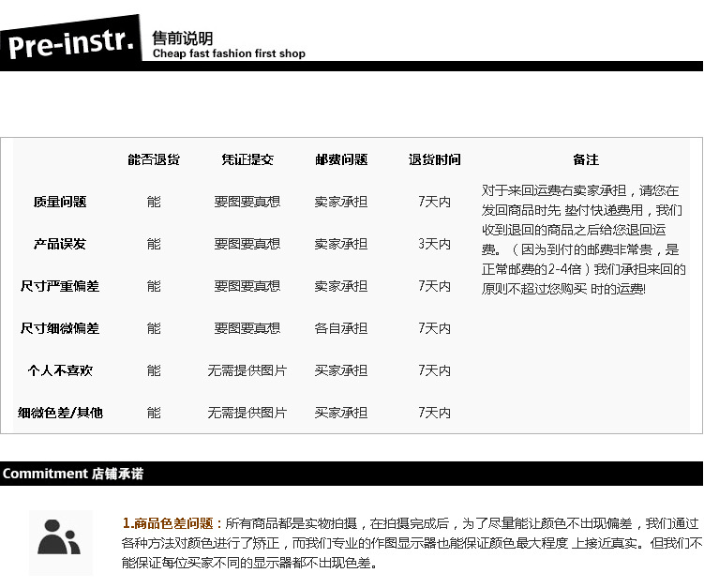Click the 备注 shipping fee note paragraph
The image size is (704, 588).
click(583, 239)
